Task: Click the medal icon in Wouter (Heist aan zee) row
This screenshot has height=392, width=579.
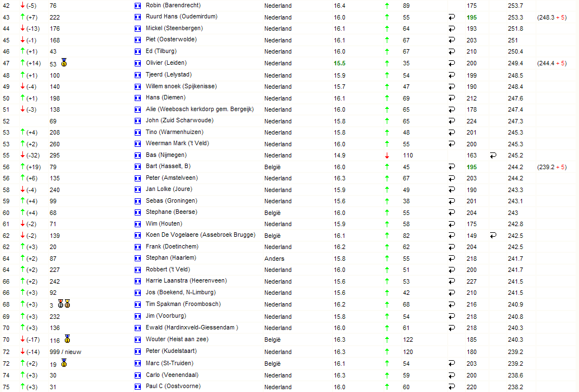Action: 67,339
